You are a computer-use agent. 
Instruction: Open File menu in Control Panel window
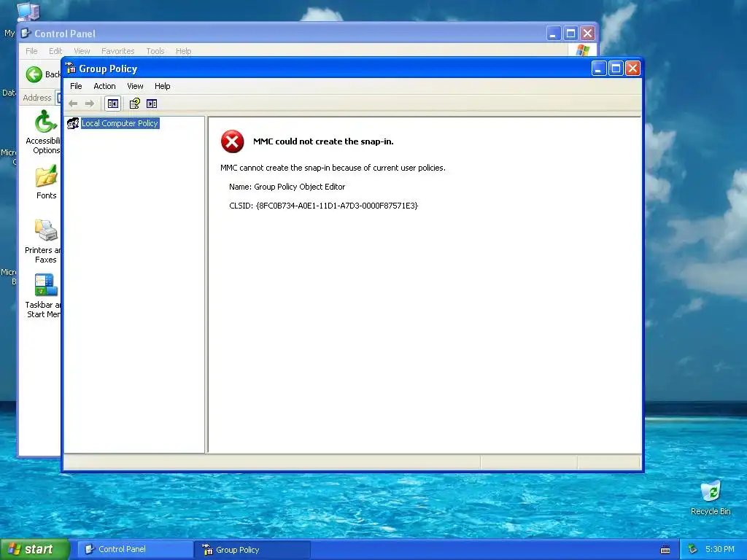point(31,51)
